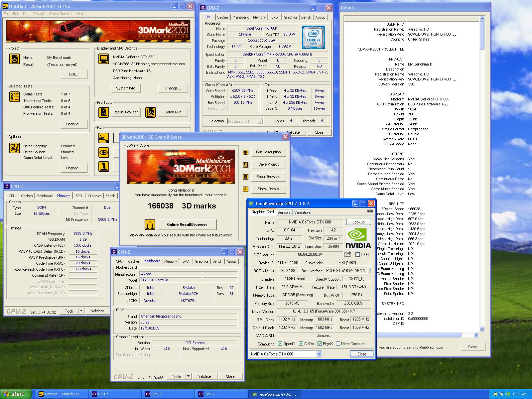The height and width of the screenshot is (399, 532).
Task: Open the Online Services menu
Action: point(61,14)
